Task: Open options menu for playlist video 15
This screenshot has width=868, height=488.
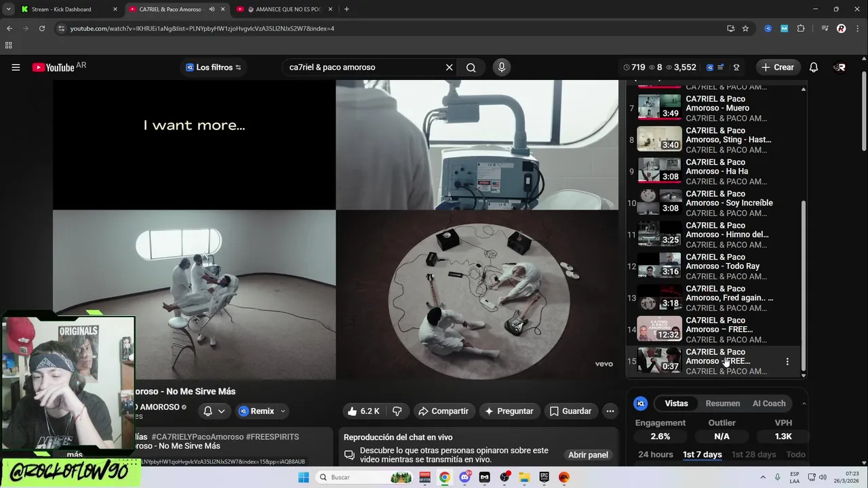Action: (x=787, y=361)
